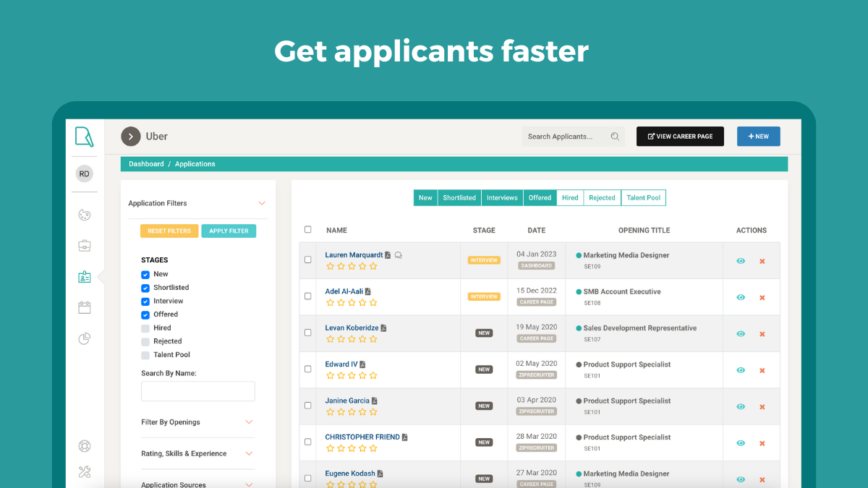Open the calendar icon in sidebar
The width and height of the screenshot is (868, 488).
[x=85, y=307]
